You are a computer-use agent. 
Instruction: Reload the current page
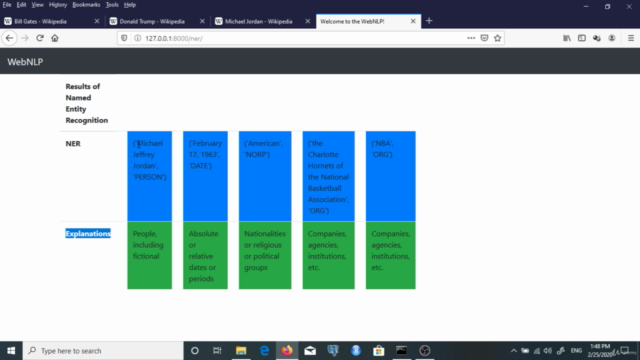pyautogui.click(x=40, y=38)
